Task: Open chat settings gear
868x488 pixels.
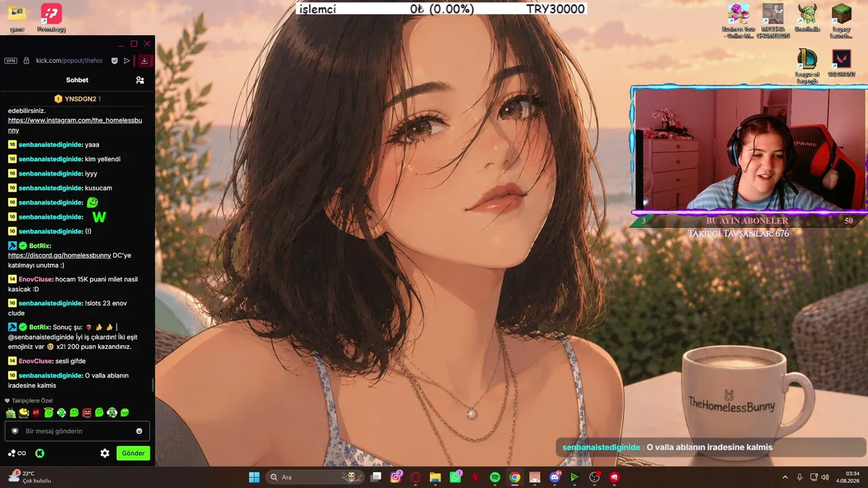Action: [x=104, y=453]
